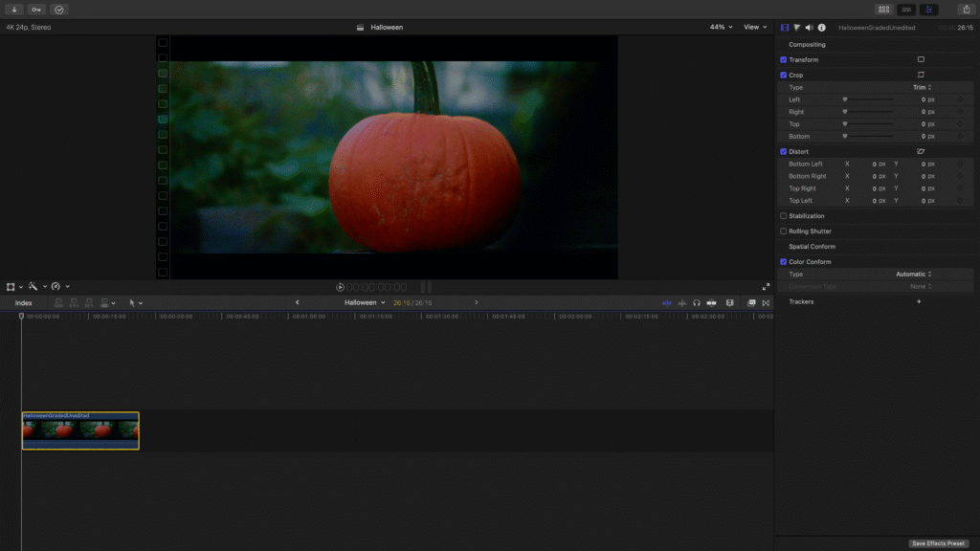Open the Keyword Editor key icon
This screenshot has height=551, width=980.
tap(36, 10)
